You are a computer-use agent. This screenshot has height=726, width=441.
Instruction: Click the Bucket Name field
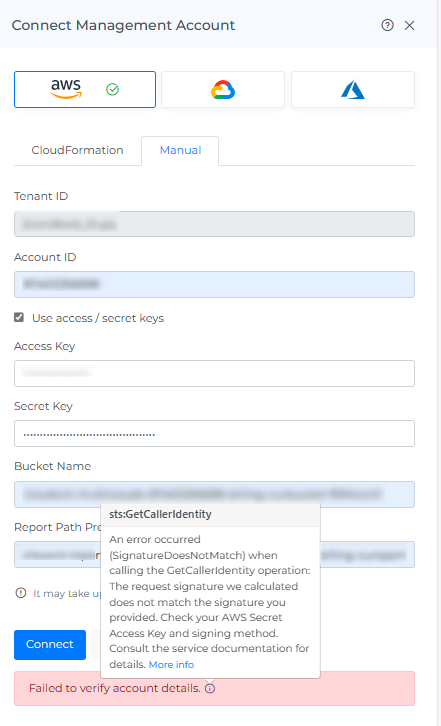click(214, 494)
